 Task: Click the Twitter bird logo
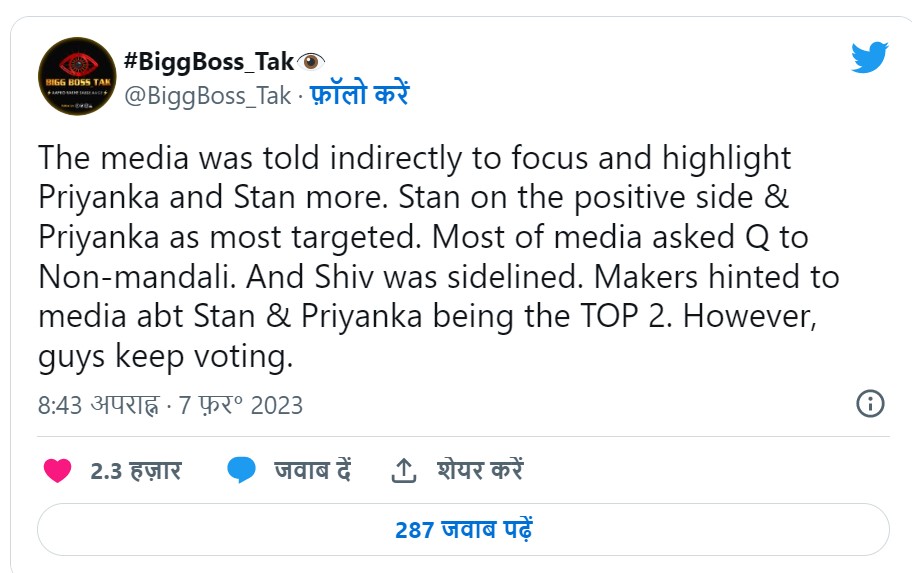tap(869, 57)
